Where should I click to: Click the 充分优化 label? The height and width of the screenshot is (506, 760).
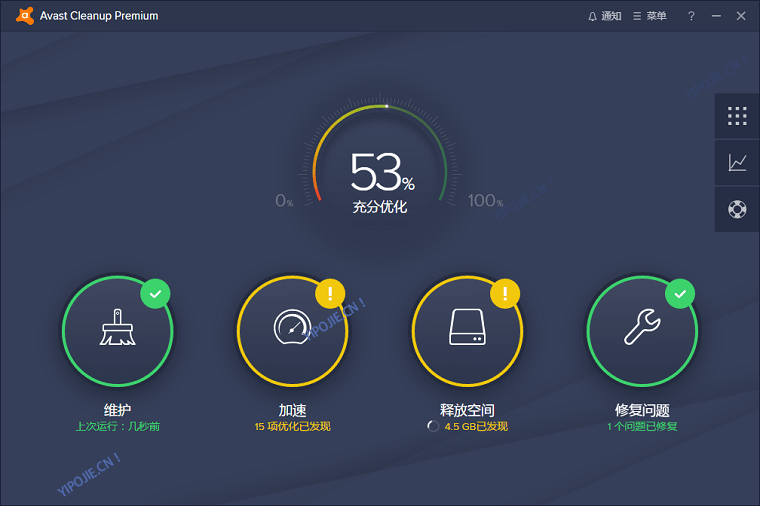[x=380, y=207]
